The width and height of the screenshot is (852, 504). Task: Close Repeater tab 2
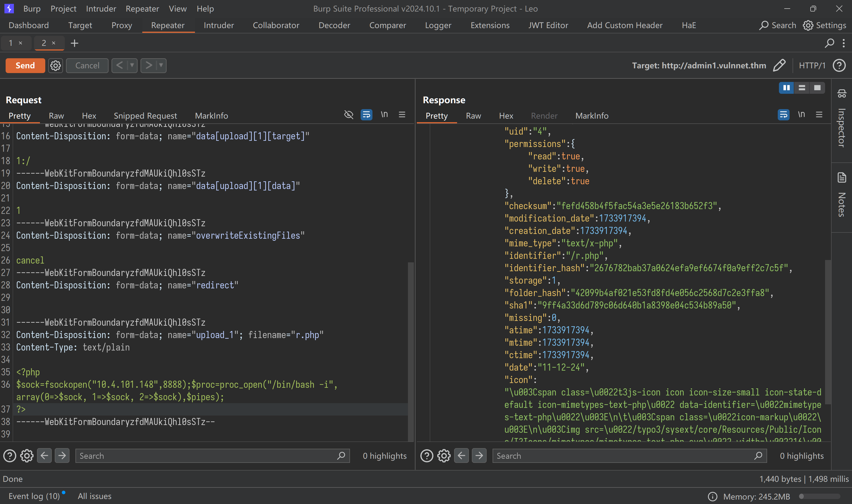coord(53,43)
